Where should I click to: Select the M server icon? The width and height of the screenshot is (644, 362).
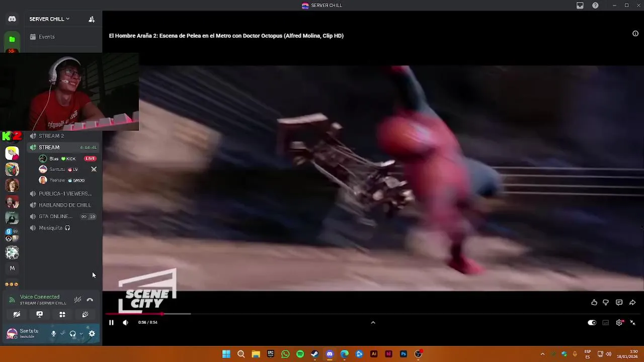(12, 268)
